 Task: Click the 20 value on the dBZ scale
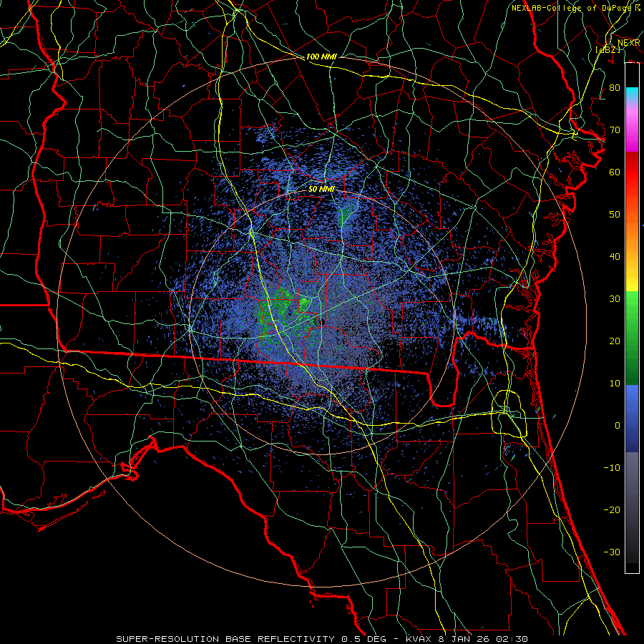[x=615, y=341]
